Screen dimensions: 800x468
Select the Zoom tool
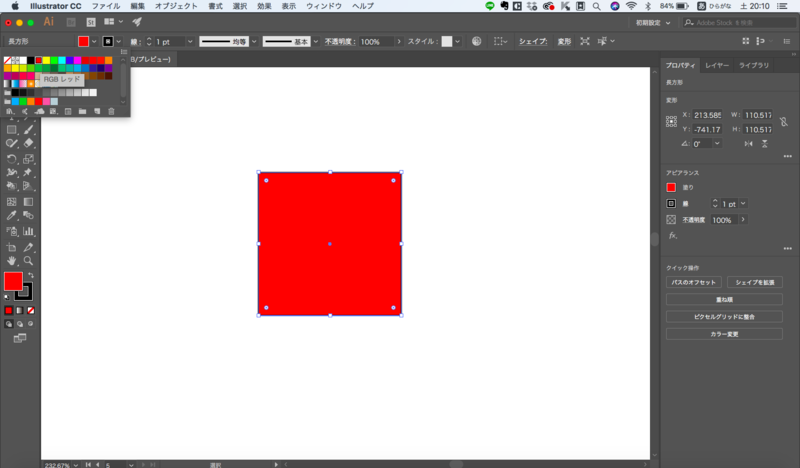(28, 261)
